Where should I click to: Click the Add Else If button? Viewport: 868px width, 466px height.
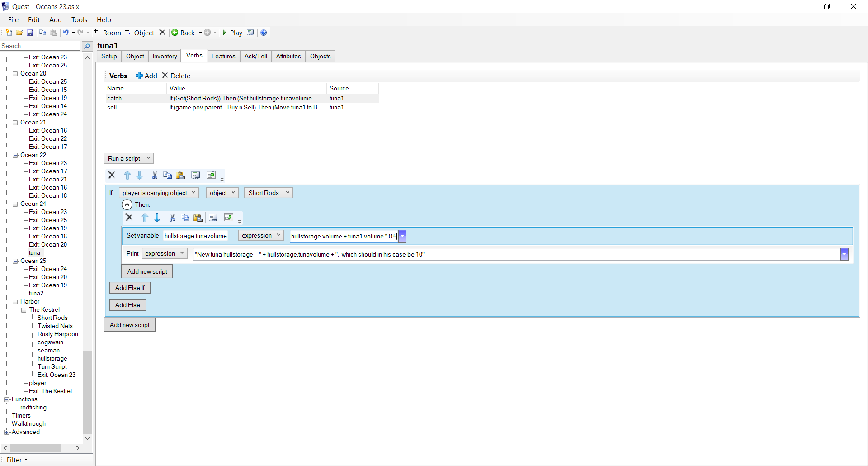[x=130, y=288]
